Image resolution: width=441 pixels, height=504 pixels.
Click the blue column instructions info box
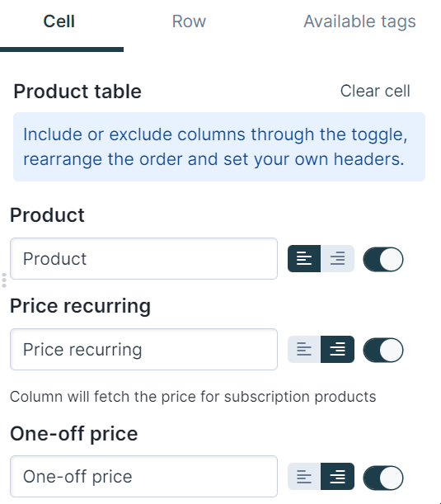219,147
